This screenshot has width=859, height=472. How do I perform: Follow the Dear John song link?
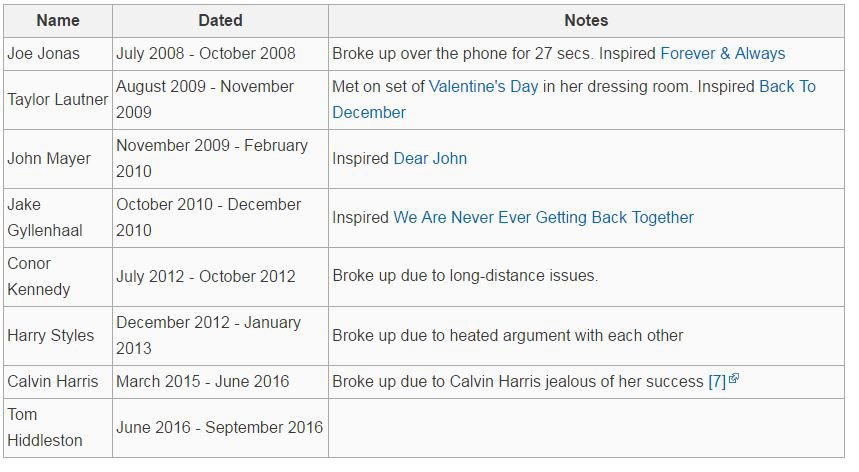430,159
